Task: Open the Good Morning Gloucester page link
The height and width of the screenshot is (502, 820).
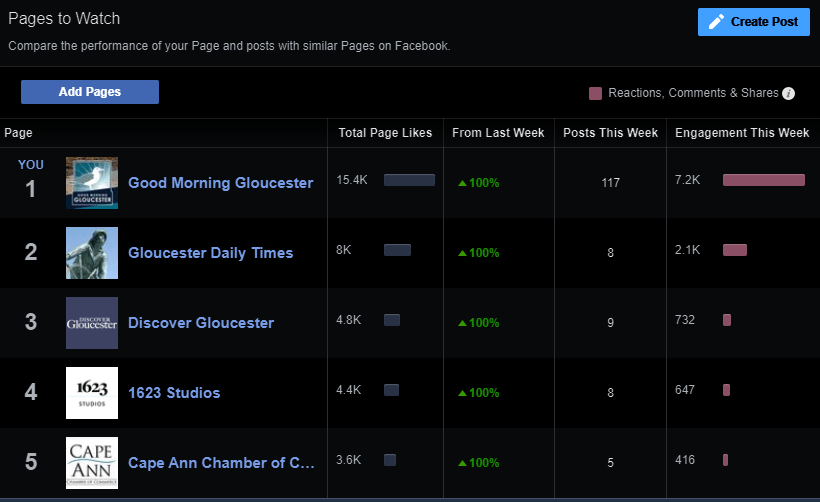Action: [220, 183]
